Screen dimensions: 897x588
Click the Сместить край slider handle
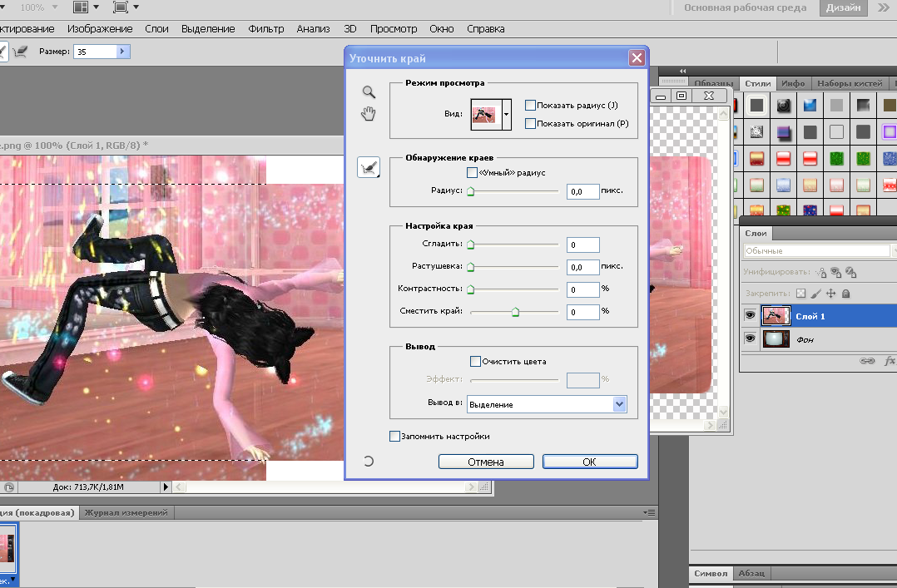tap(515, 312)
